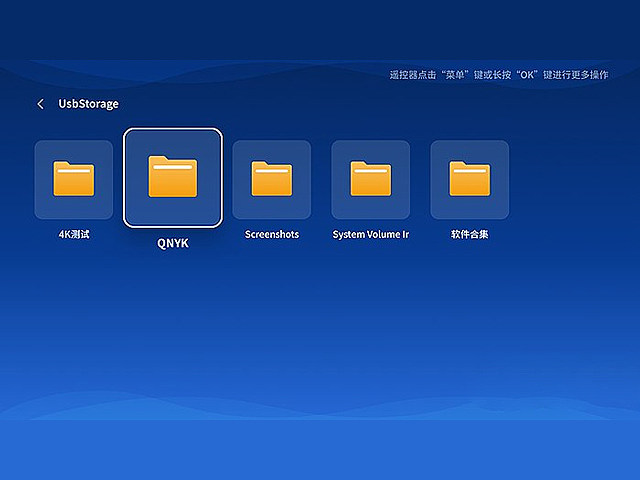Click the QNYK folder name label
This screenshot has height=480, width=640.
[173, 243]
